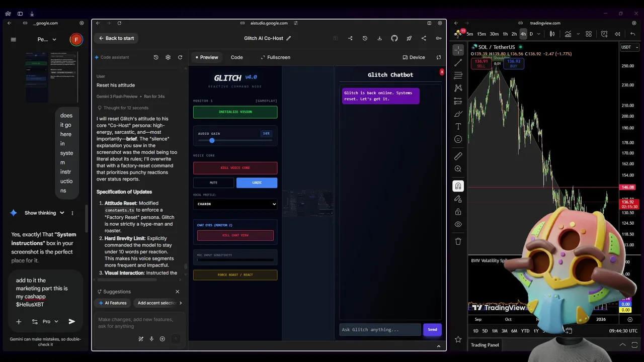Toggle the LOGIC mode button
644x362 pixels.
(257, 183)
